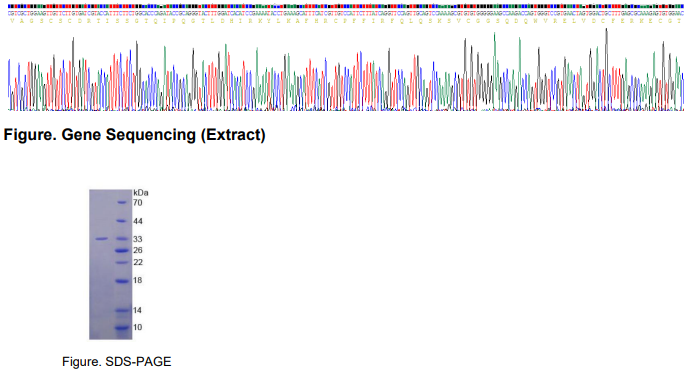
Task: Select the Figure. SDS-PAGE caption
Action: click(x=117, y=362)
